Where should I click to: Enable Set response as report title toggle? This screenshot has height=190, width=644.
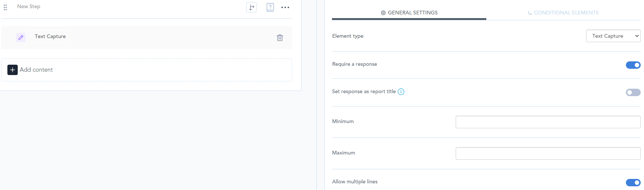click(x=633, y=92)
